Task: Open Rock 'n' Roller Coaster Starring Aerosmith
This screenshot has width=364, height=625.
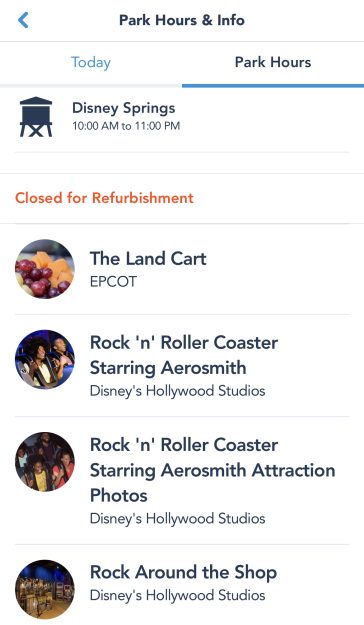Action: (x=182, y=366)
